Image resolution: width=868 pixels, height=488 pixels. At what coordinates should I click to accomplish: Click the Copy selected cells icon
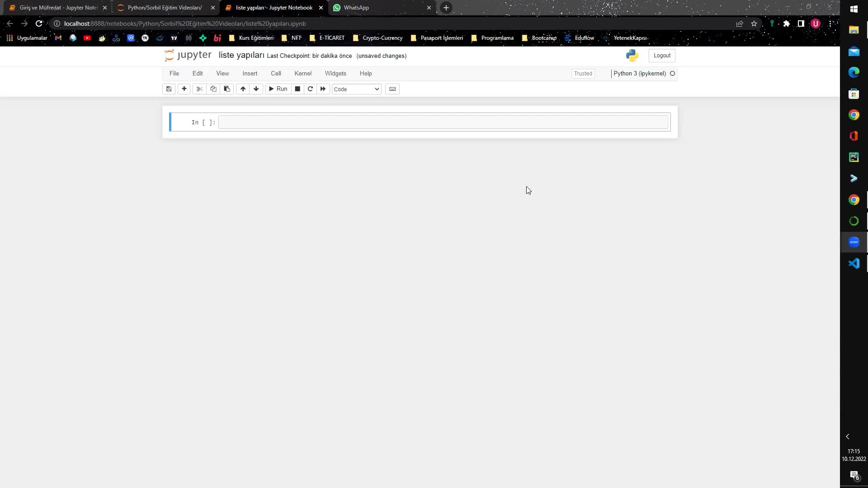[213, 89]
